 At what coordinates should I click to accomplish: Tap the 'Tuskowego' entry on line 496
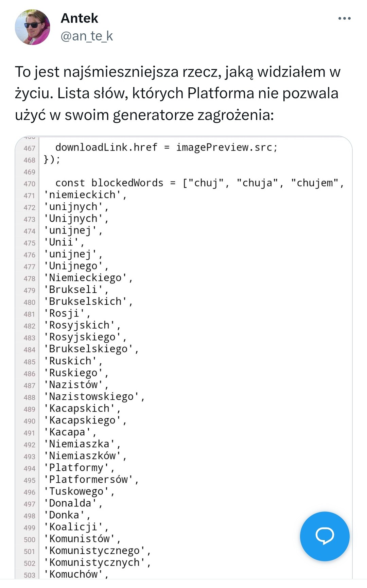[79, 491]
